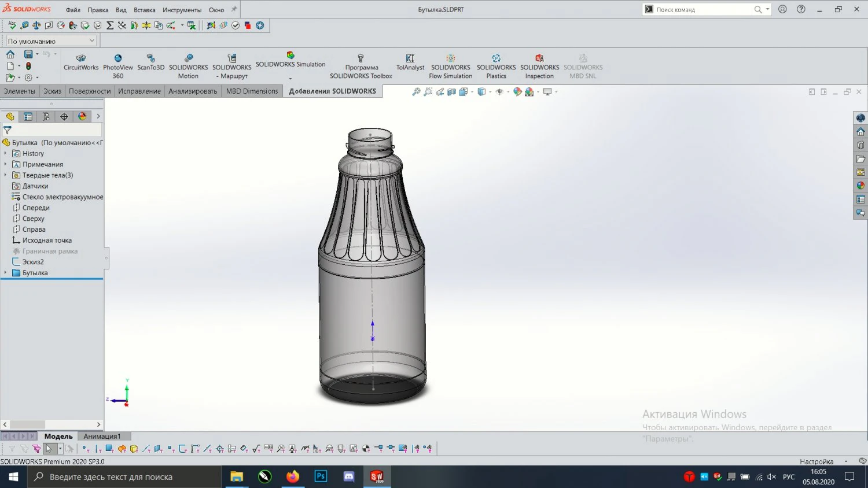Viewport: 868px width, 488px height.
Task: Expand the manager tabs chevron arrow
Action: [x=98, y=116]
